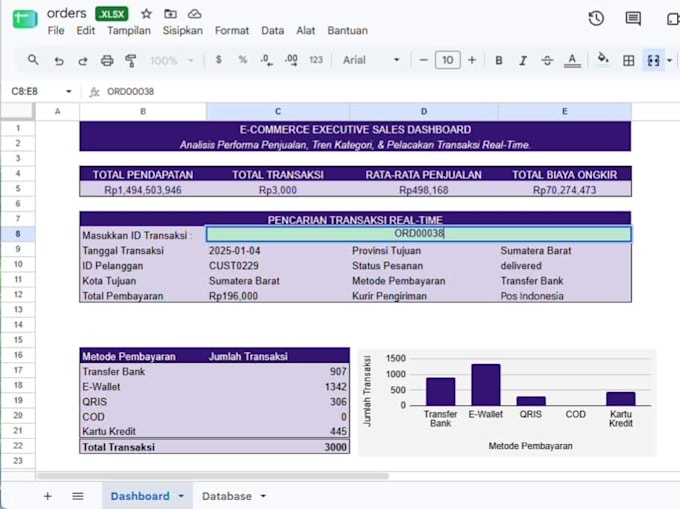This screenshot has width=680, height=509.
Task: Toggle strikethrough formatting
Action: pyautogui.click(x=547, y=60)
